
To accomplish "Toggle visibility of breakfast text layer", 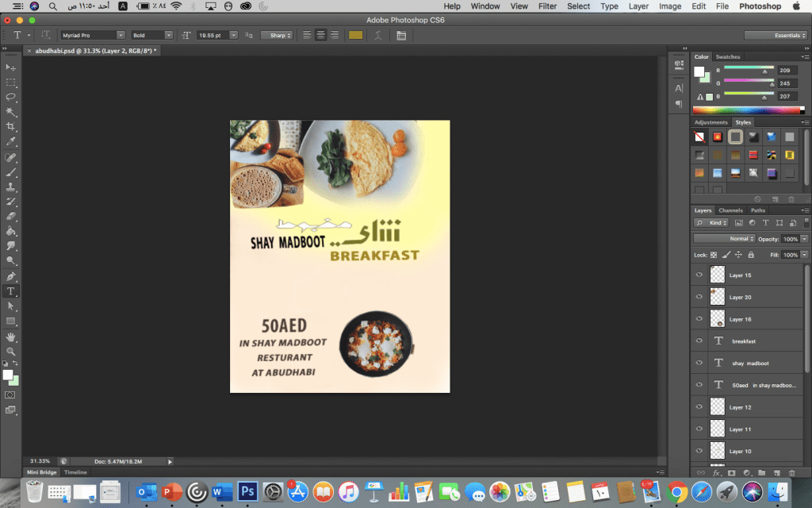I will [699, 341].
